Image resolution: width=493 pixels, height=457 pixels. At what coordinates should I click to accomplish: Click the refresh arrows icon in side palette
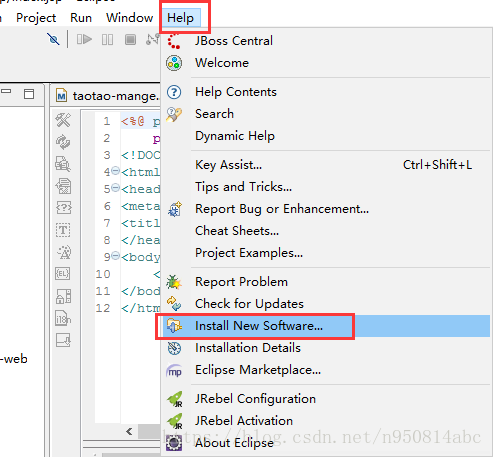coord(63,142)
